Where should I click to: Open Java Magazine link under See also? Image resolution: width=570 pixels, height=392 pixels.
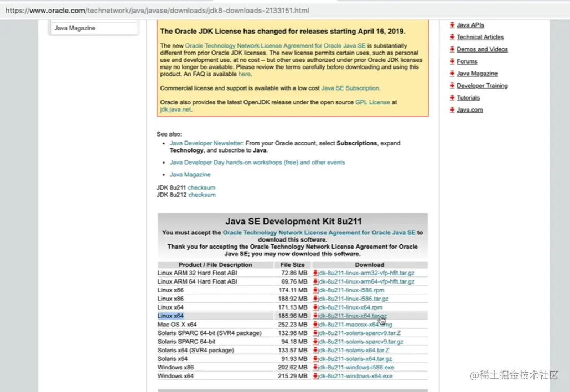[x=190, y=174]
